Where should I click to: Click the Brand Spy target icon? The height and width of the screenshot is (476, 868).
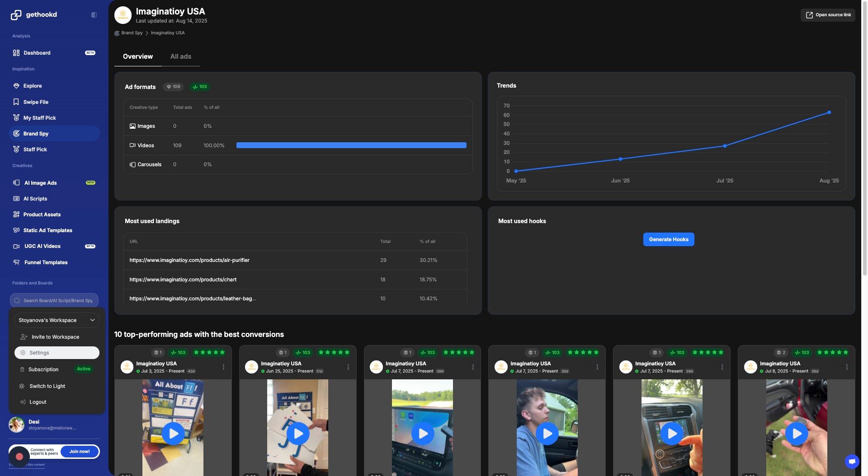(16, 134)
